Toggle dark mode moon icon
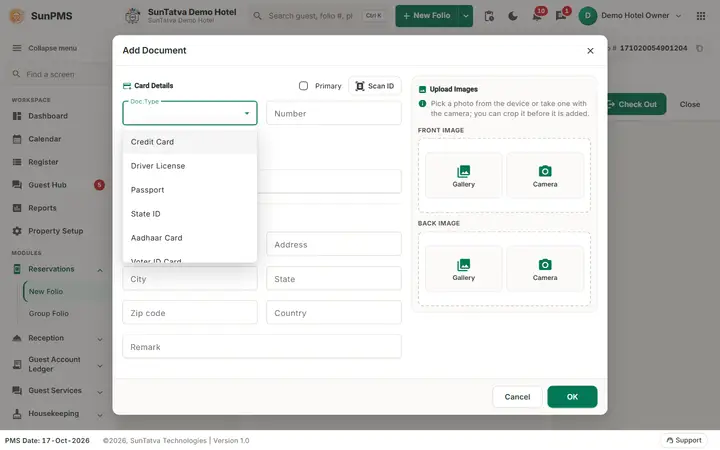This screenshot has width=720, height=450. pyautogui.click(x=513, y=16)
